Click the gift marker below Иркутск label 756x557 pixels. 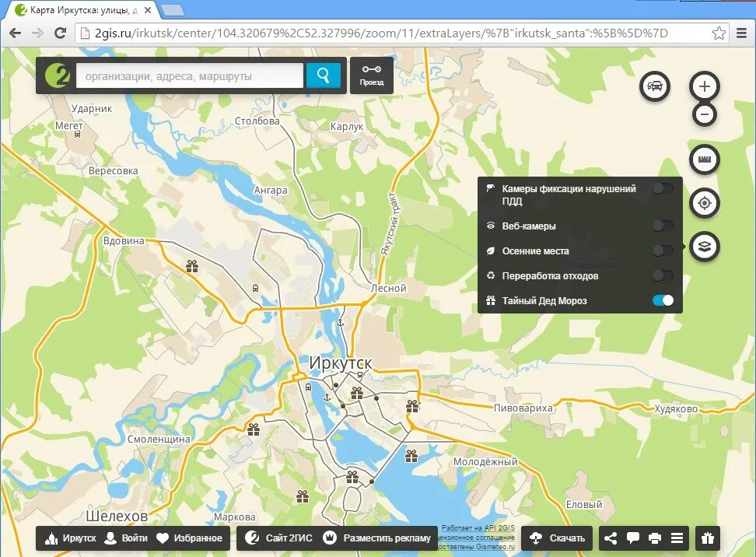(x=357, y=393)
